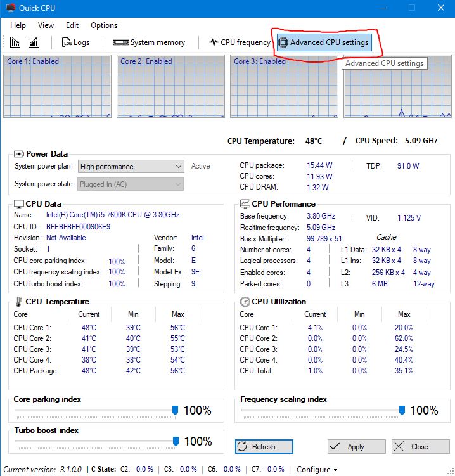
Task: Click the Power Data section icon
Action: [19, 154]
